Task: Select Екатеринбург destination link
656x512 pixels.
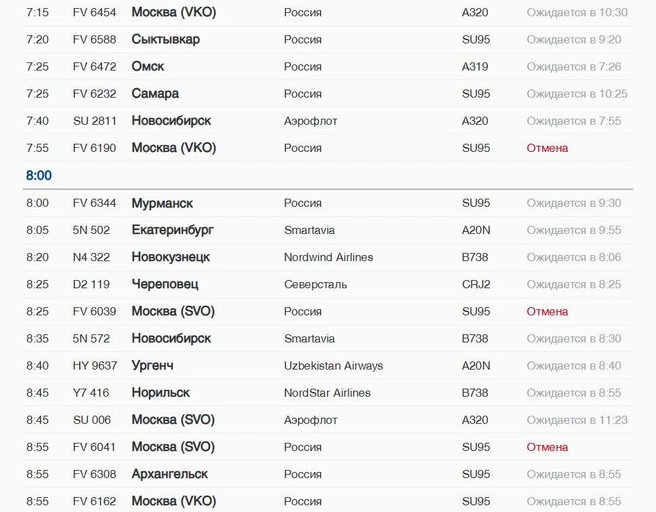Action: 172,230
